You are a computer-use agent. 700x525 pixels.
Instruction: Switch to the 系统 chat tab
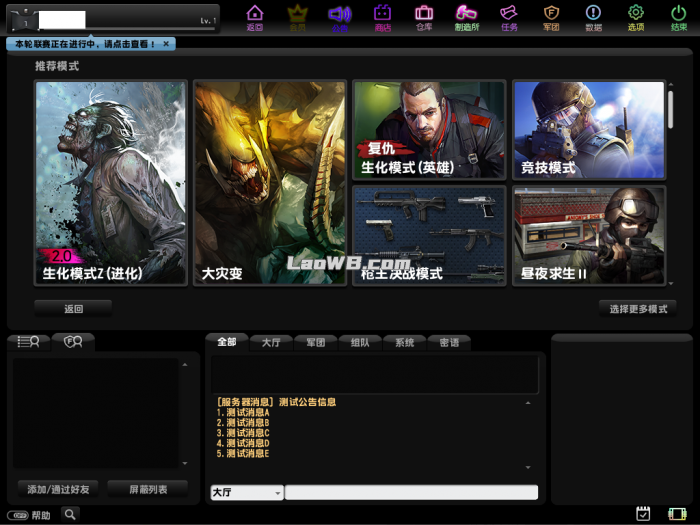(404, 342)
